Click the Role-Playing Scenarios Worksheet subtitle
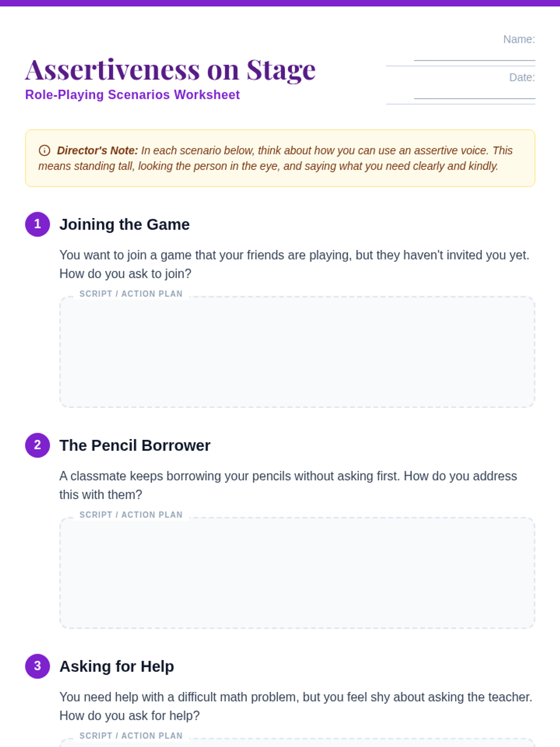 click(133, 95)
